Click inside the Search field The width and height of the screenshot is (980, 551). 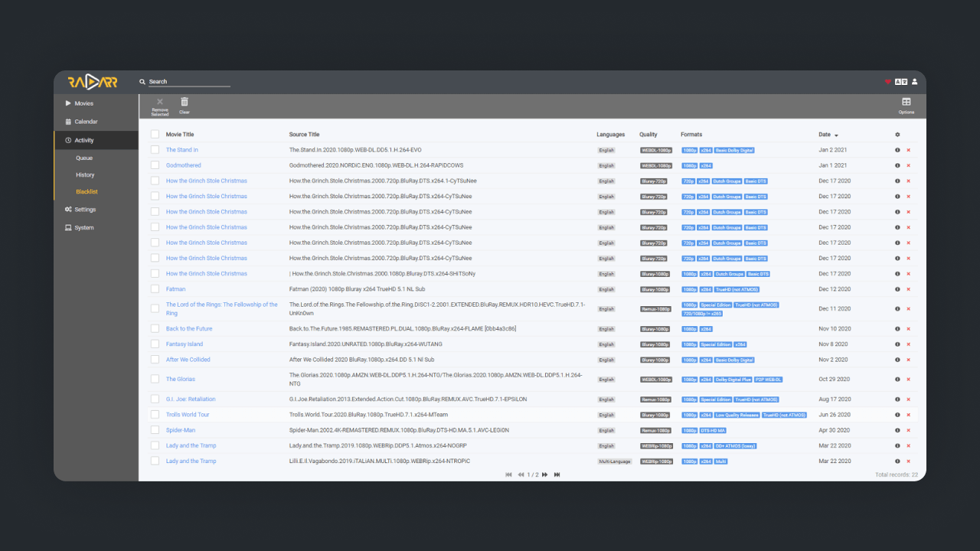pos(188,82)
